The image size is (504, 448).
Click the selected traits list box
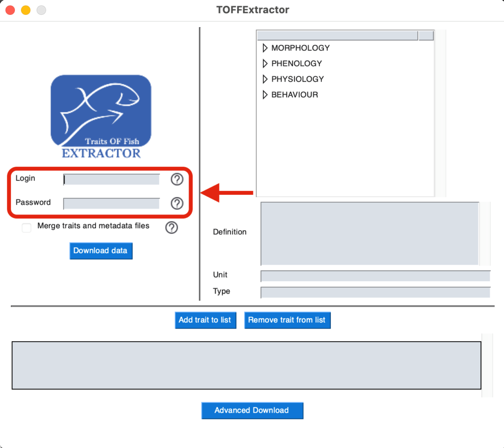246,365
